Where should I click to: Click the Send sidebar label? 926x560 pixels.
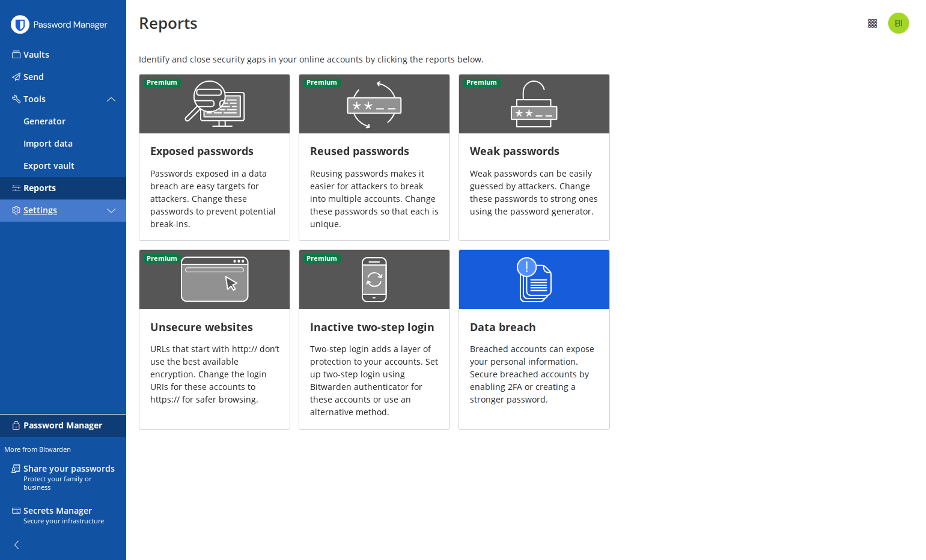coord(34,77)
